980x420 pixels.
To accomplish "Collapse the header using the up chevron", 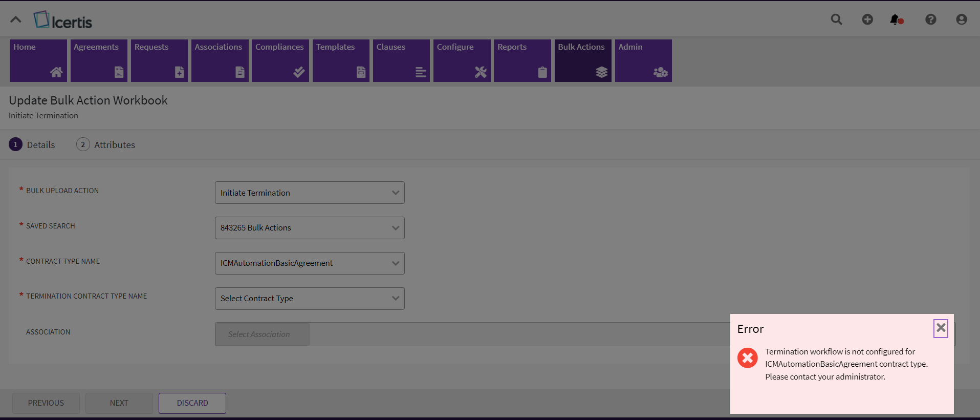I will pyautogui.click(x=16, y=20).
